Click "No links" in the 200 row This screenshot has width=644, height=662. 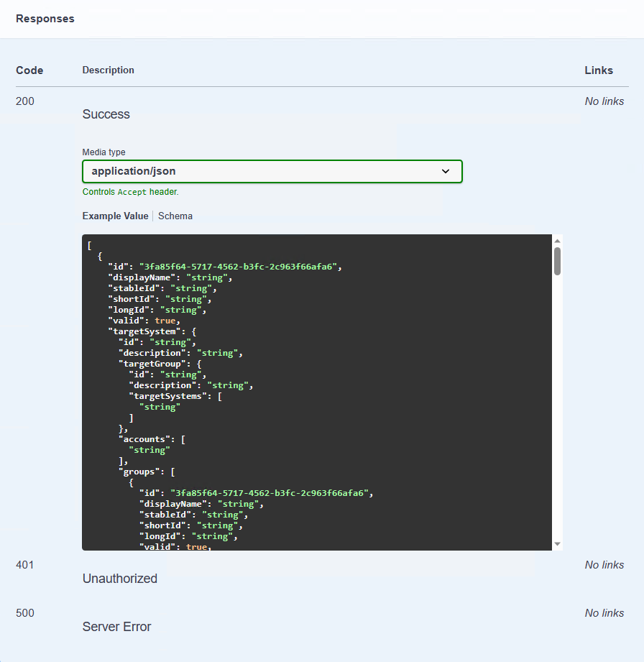604,101
